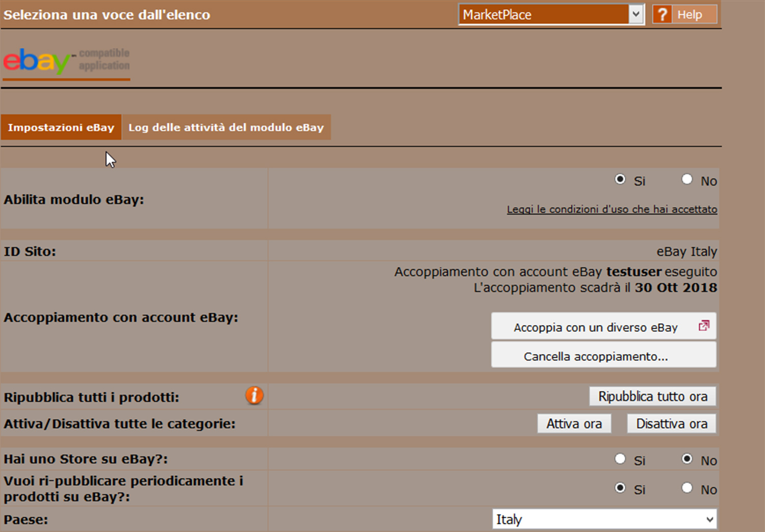
Task: Click Disattiva ora button
Action: coord(672,424)
